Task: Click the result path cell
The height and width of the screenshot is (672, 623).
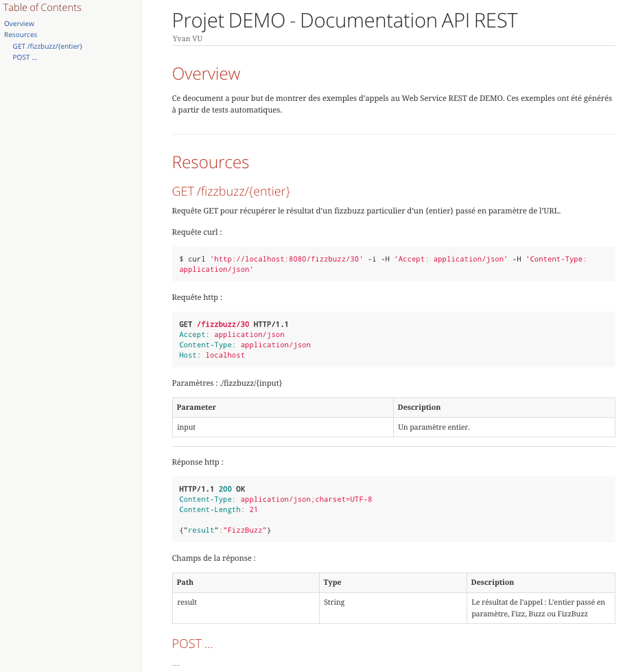Action: [x=246, y=608]
